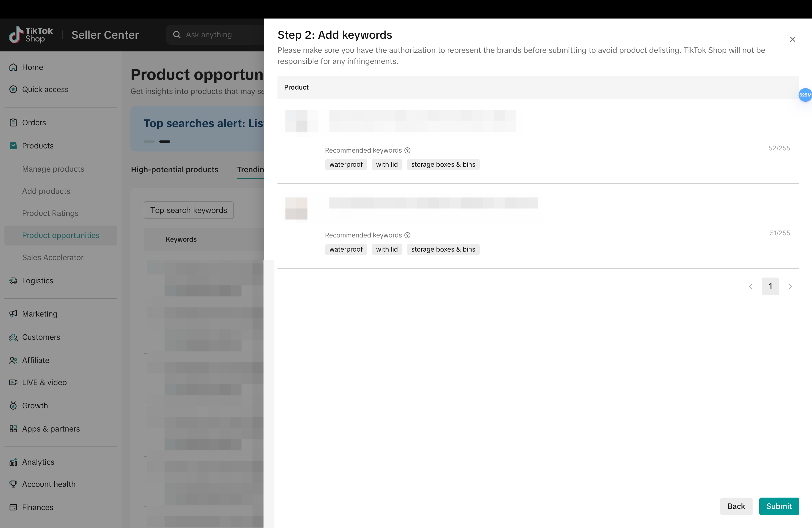This screenshot has width=812, height=528.
Task: Click the Customers people icon
Action: 13,337
